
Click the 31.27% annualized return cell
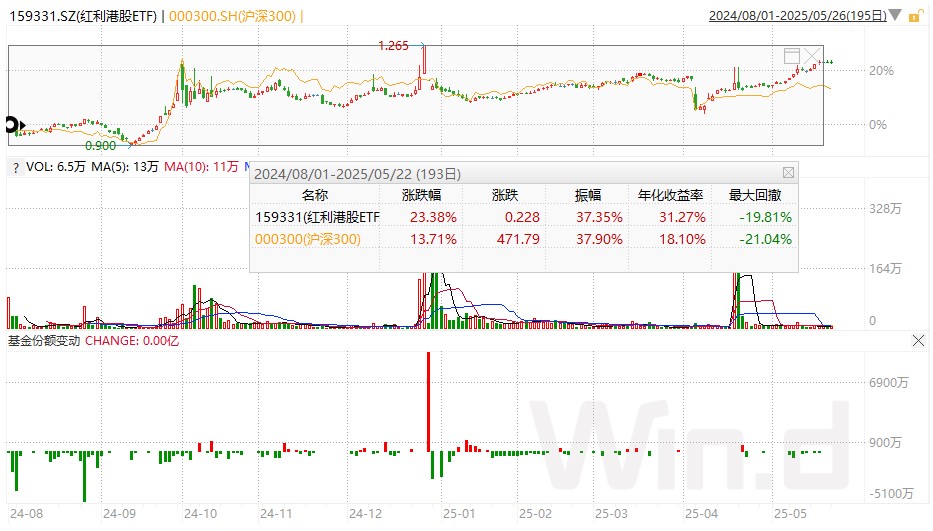tap(682, 217)
